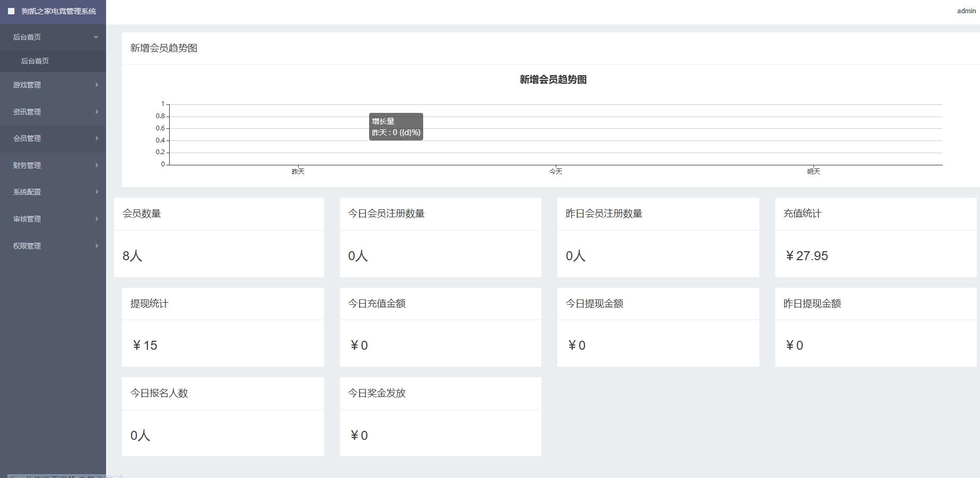Click the 会员管理 arrow icon
Image resolution: width=980 pixels, height=478 pixels.
tap(97, 138)
